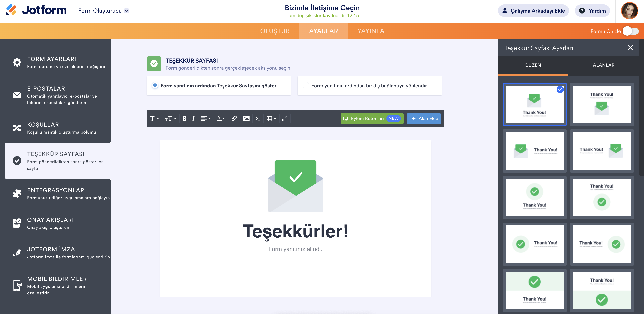Viewport: 644px width, 314px height.
Task: Switch to the YAYINLA tab
Action: (x=371, y=31)
